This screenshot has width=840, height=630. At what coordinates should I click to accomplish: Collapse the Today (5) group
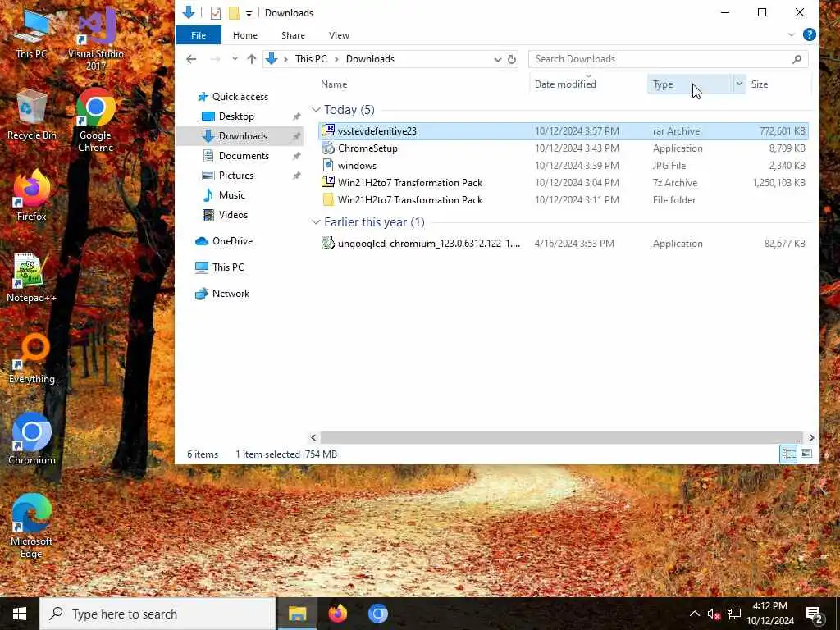[x=316, y=110]
